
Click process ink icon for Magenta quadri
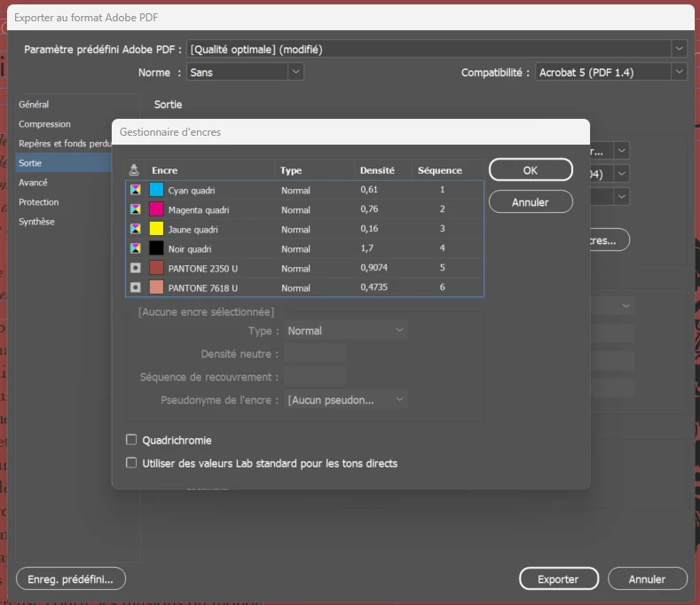click(135, 209)
